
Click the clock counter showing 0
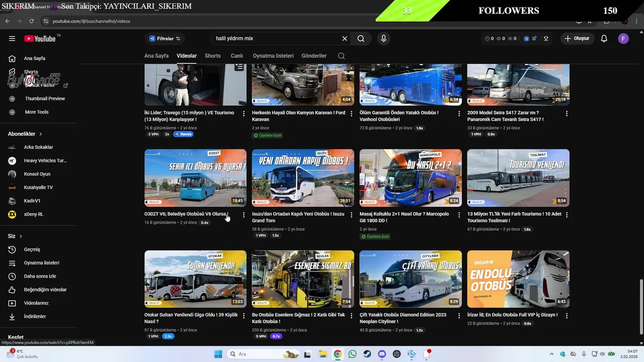[489, 38]
